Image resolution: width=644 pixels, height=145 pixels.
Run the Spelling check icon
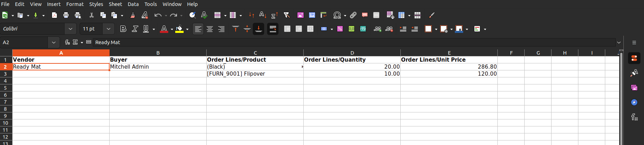(x=204, y=15)
